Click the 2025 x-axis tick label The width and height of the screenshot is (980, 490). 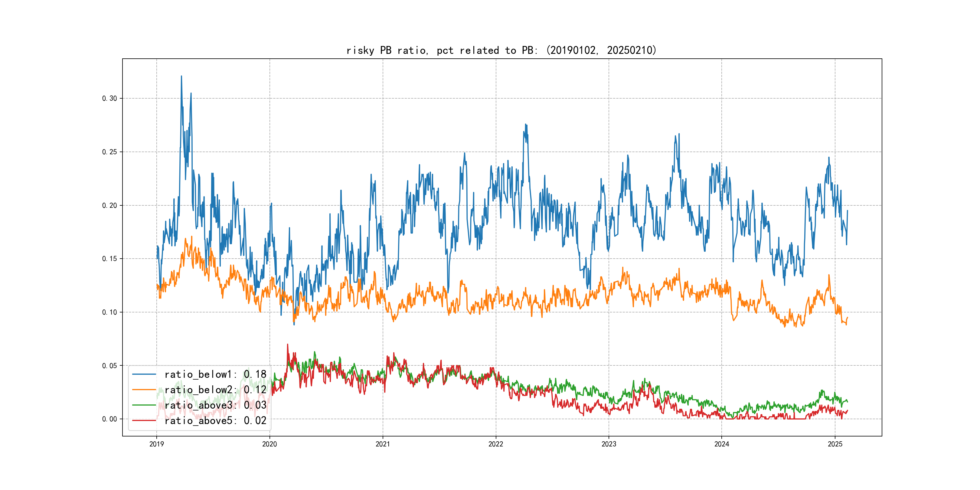(835, 444)
